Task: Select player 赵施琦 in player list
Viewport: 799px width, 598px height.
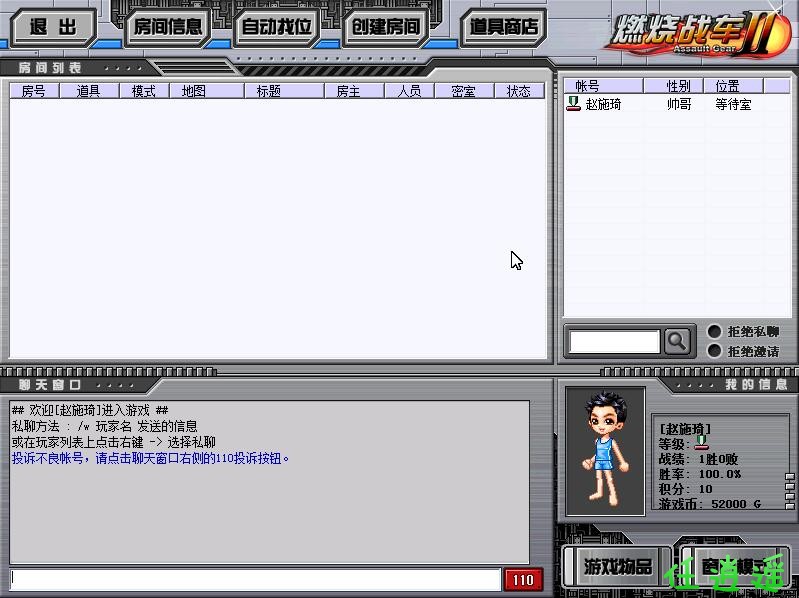Action: click(x=676, y=104)
